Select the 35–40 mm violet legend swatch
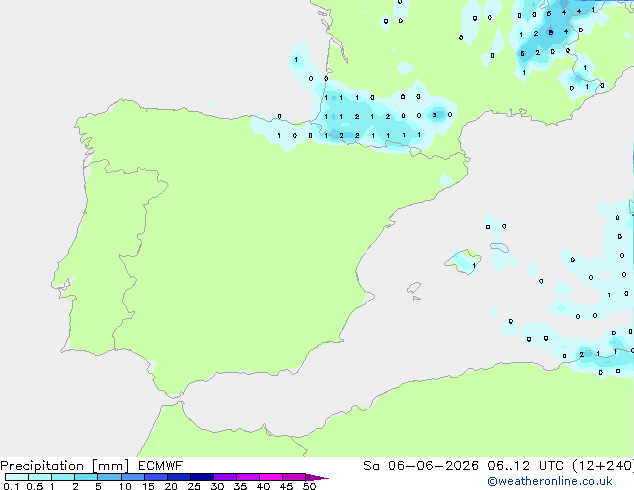 pos(248,477)
